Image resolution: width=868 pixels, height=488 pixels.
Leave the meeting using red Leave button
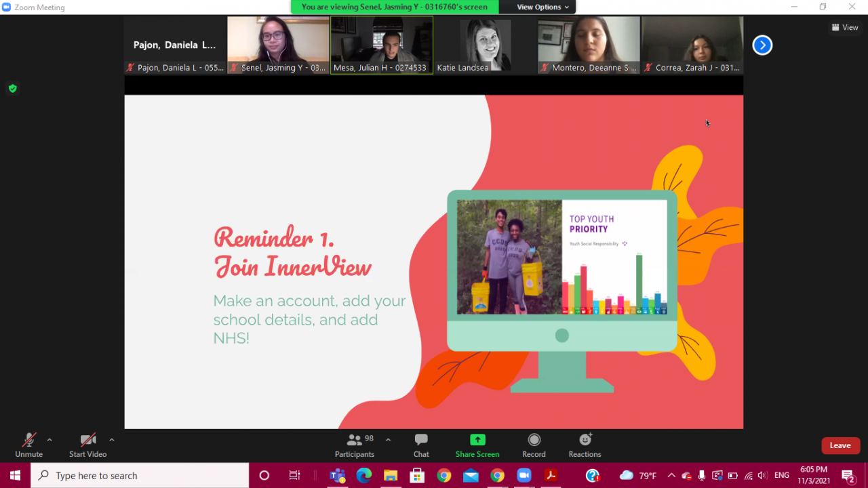pyautogui.click(x=840, y=445)
